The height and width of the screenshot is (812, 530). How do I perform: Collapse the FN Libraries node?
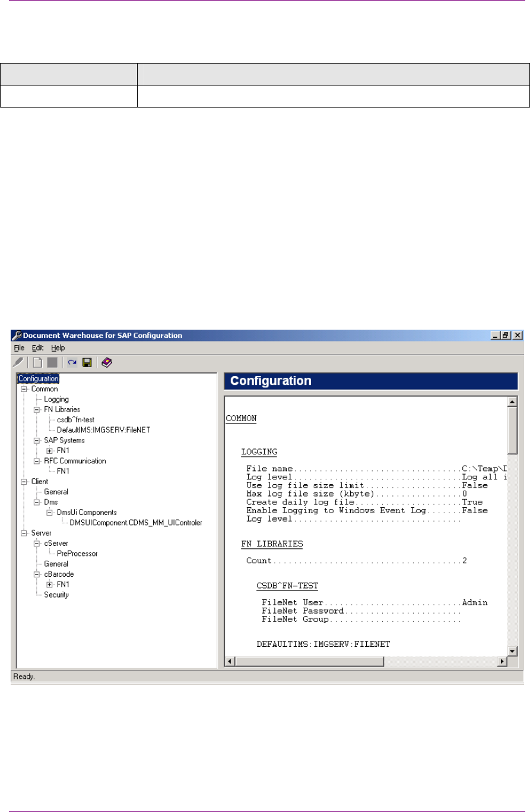click(37, 409)
